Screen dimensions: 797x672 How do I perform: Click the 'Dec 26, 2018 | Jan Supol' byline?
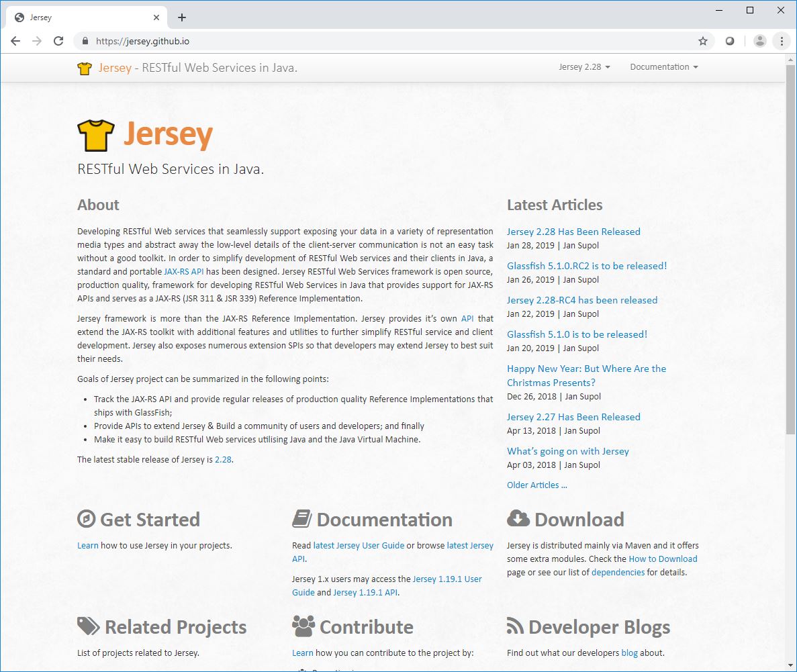pyautogui.click(x=553, y=397)
